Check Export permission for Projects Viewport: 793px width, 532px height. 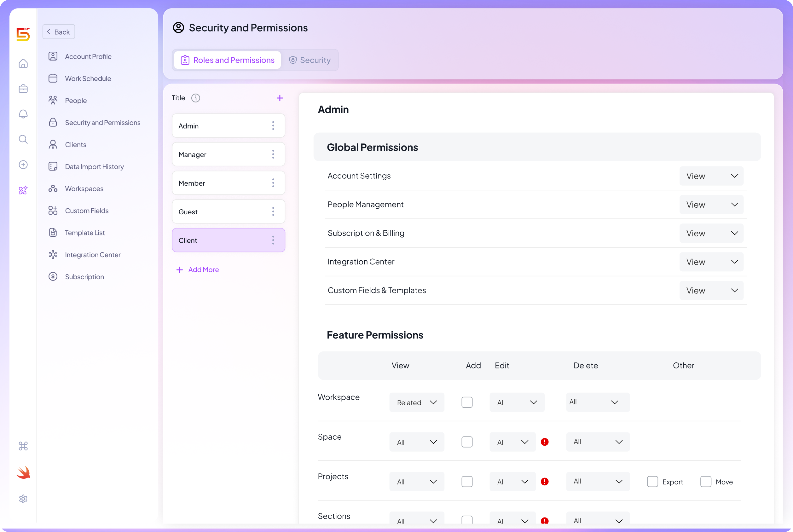click(652, 482)
